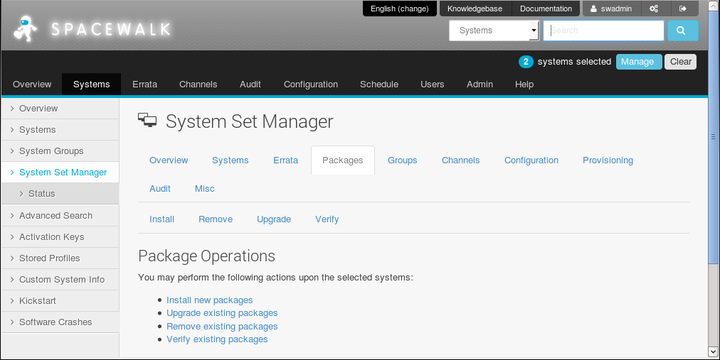Switch to SSM Misc tab

point(204,189)
